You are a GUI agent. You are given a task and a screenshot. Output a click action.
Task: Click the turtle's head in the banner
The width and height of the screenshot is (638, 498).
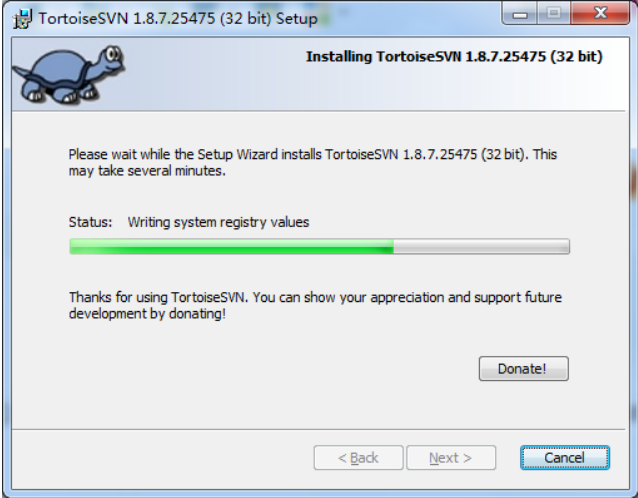[111, 57]
